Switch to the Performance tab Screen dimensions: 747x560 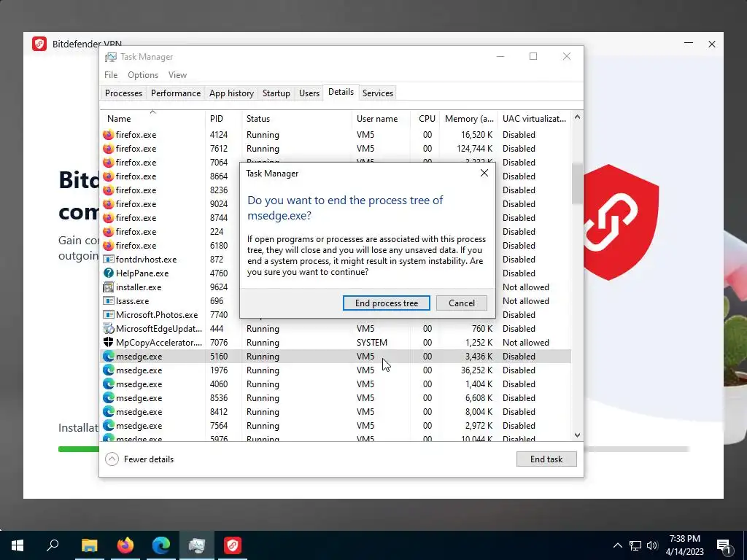click(176, 93)
